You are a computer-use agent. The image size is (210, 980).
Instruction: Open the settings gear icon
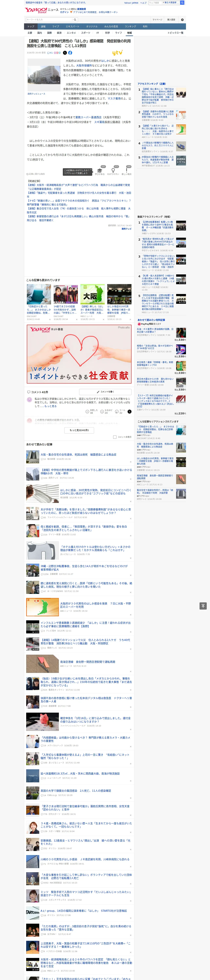182,20
